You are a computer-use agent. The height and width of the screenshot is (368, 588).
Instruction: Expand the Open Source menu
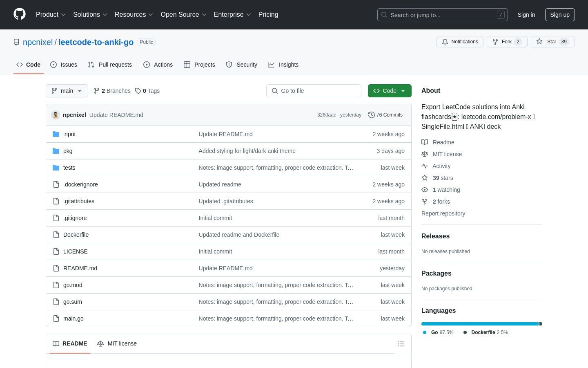click(184, 15)
